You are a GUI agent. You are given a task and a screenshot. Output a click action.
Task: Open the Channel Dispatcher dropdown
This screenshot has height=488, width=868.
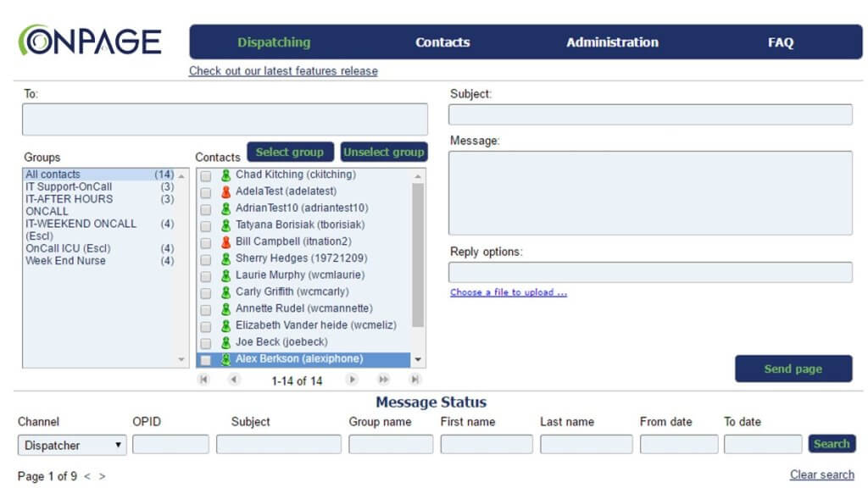click(x=72, y=445)
